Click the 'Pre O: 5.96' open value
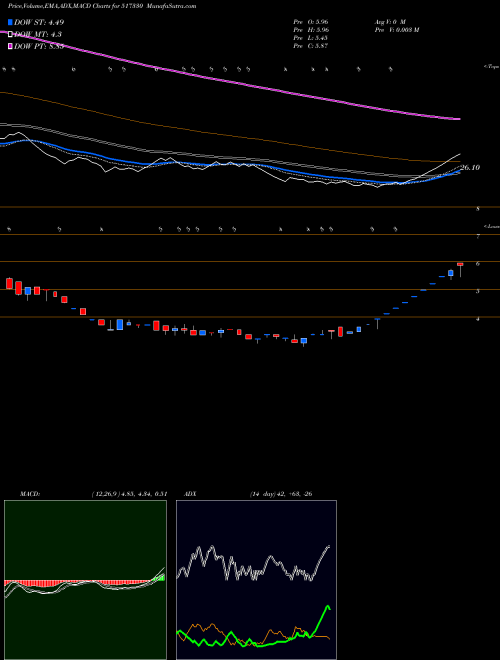The image size is (500, 660). click(311, 22)
